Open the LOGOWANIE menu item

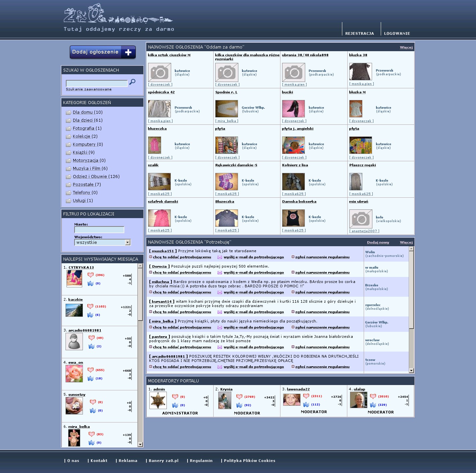[397, 33]
